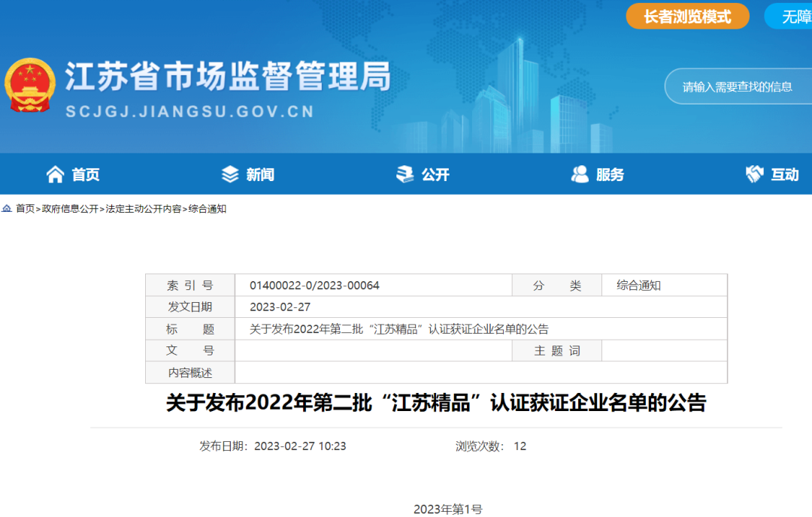The height and width of the screenshot is (517, 812).
Task: Open the 新闻 navigation menu
Action: click(261, 174)
